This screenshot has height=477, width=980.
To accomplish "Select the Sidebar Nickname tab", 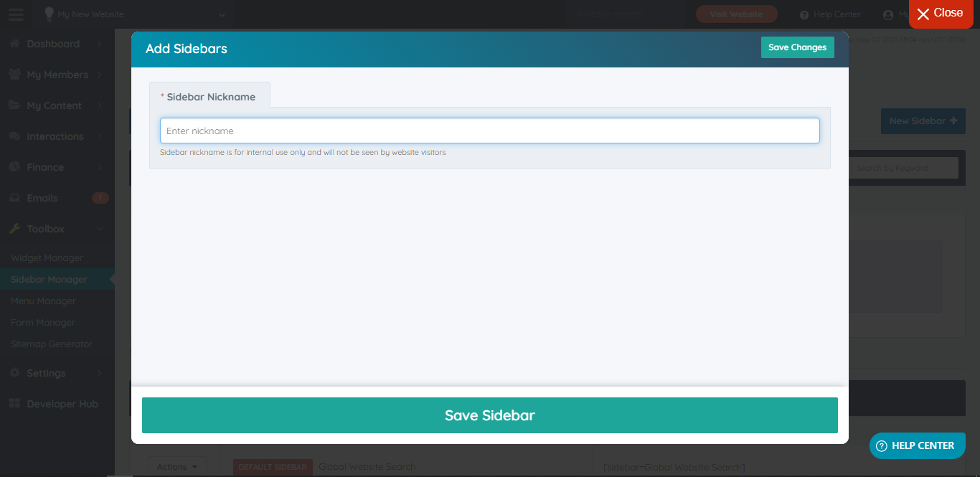I will 209,96.
